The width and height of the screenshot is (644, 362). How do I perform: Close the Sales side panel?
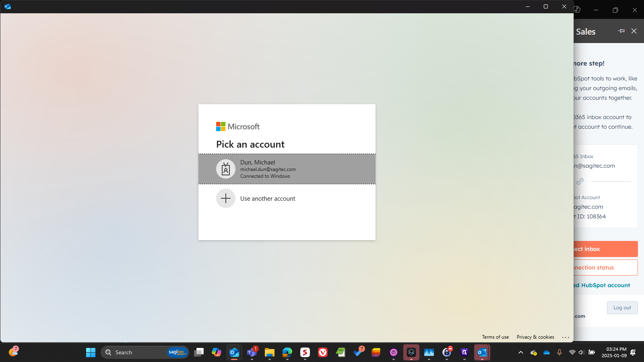click(634, 31)
